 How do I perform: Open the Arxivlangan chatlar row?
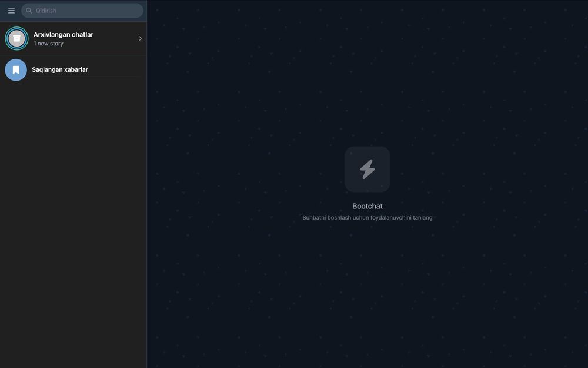click(x=73, y=38)
